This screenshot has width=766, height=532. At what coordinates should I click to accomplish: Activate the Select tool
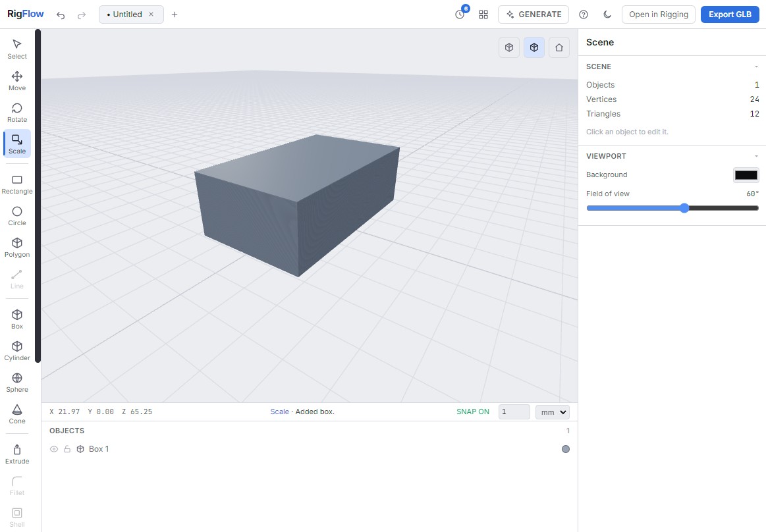17,49
